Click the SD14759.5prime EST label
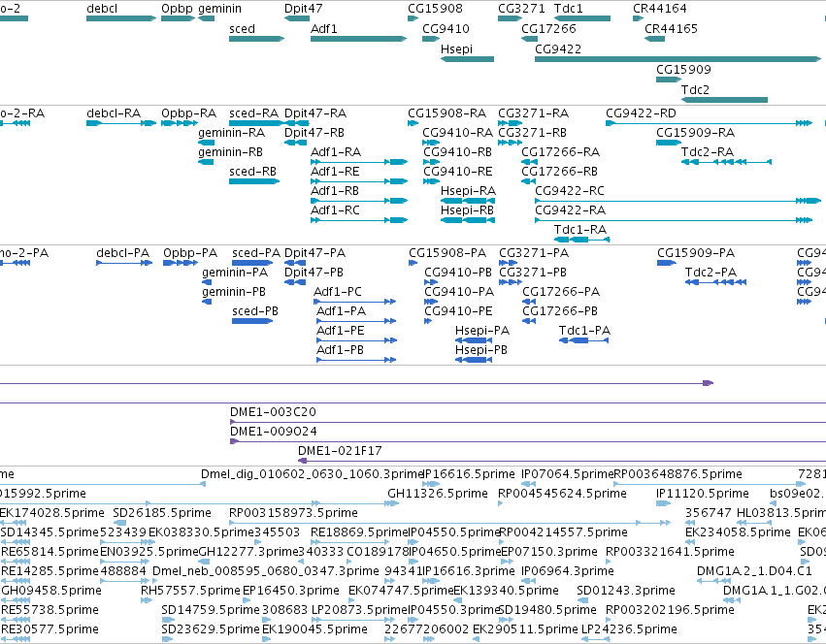The image size is (826, 644). [x=211, y=610]
